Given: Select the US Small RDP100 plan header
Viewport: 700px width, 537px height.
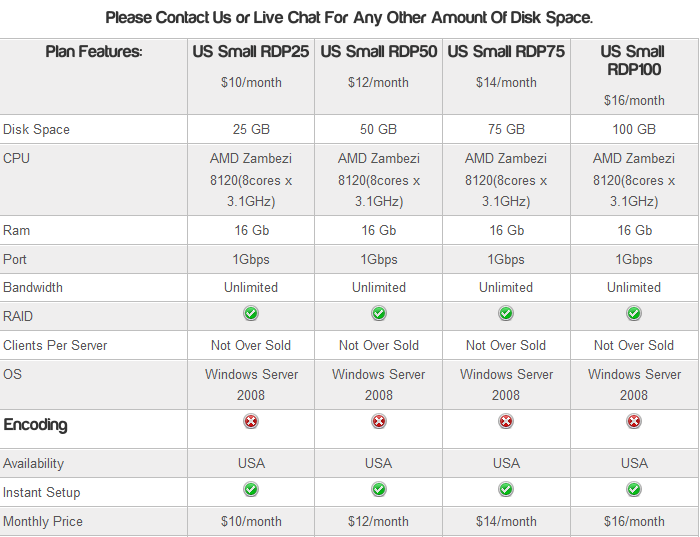Looking at the screenshot, I should (634, 60).
